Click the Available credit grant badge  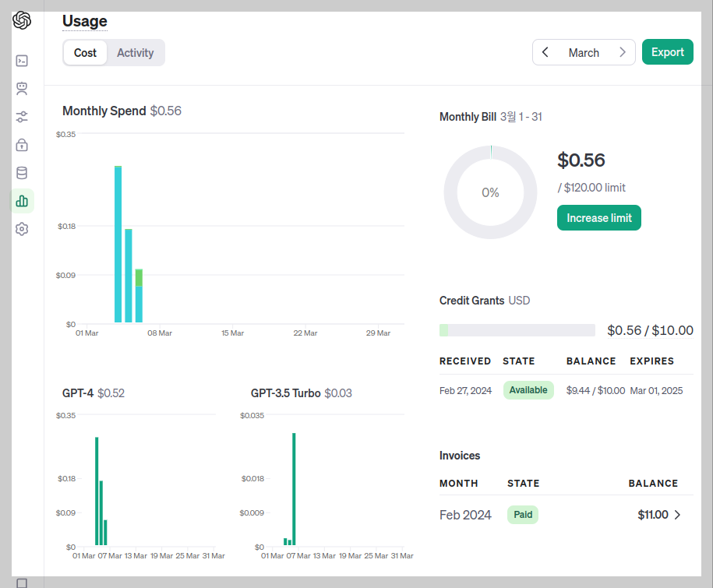point(528,390)
